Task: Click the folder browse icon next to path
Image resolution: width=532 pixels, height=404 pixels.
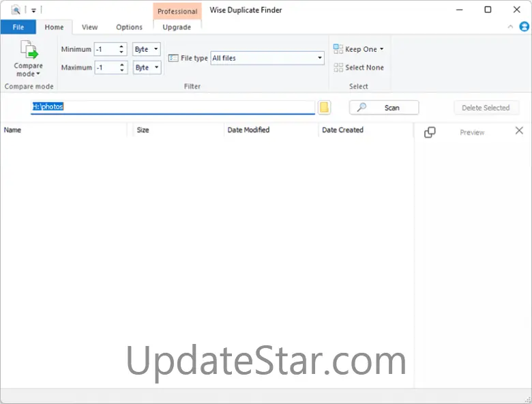Action: point(325,108)
